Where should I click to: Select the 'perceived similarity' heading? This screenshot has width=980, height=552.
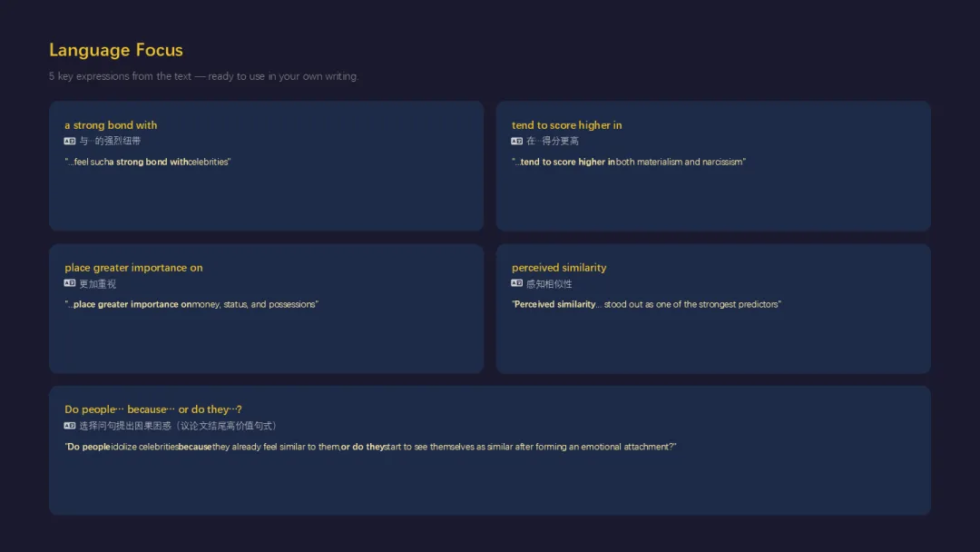point(559,268)
